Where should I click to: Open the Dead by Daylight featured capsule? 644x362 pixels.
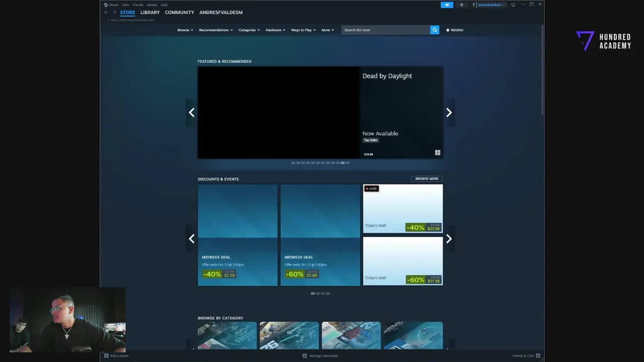click(320, 113)
